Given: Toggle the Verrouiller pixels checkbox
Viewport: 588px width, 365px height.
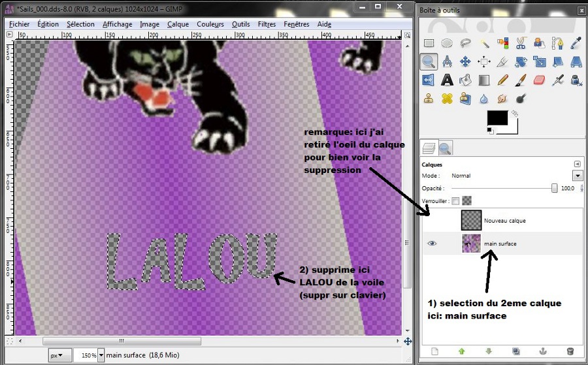Looking at the screenshot, I should point(455,201).
